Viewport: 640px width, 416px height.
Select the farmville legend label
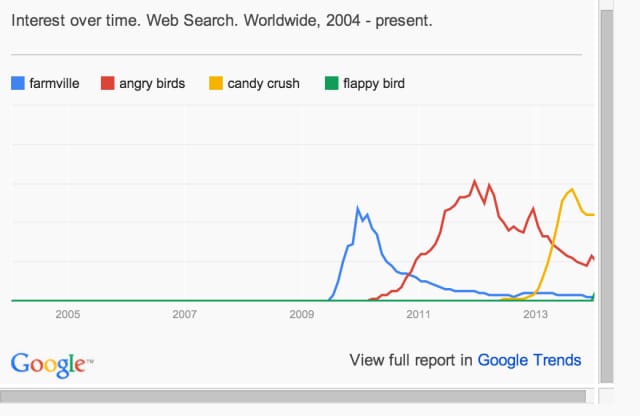(x=57, y=84)
